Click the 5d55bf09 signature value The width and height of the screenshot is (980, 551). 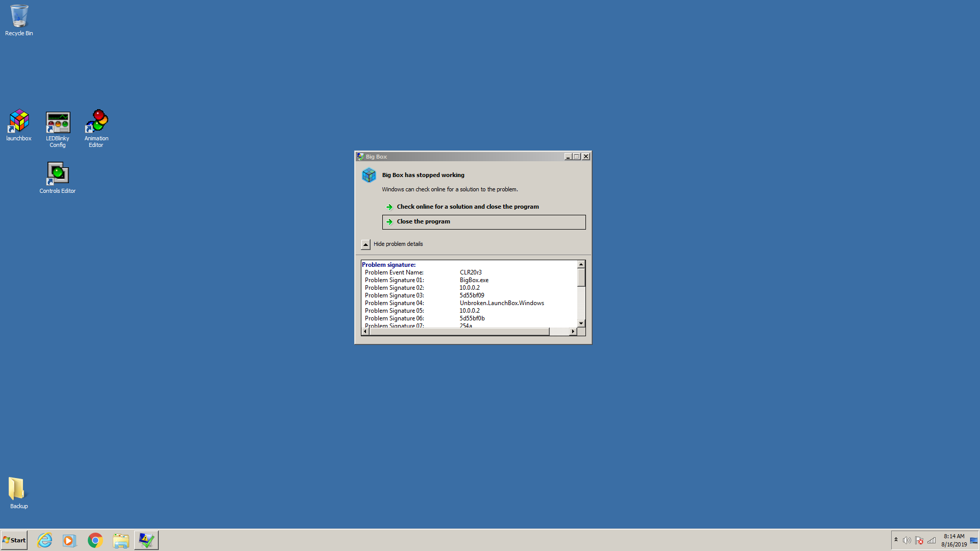472,295
